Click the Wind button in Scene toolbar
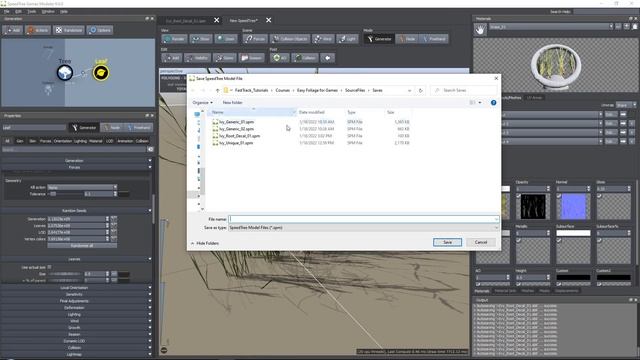Image resolution: width=640 pixels, height=360 pixels. tap(323, 39)
